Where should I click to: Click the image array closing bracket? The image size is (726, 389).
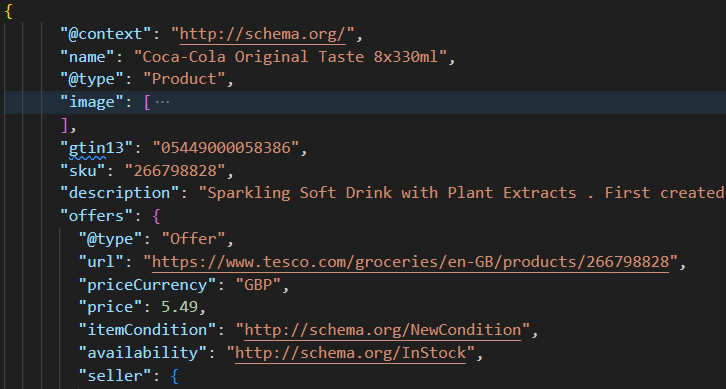[64, 125]
